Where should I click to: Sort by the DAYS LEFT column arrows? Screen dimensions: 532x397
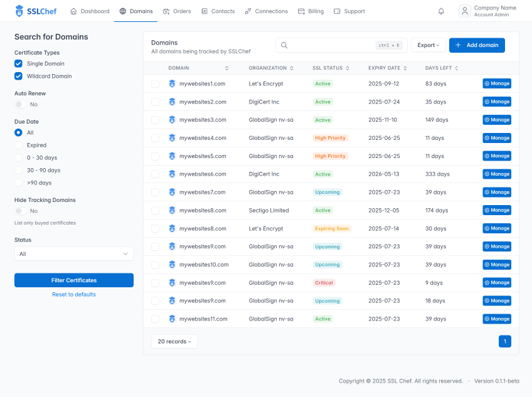point(456,68)
